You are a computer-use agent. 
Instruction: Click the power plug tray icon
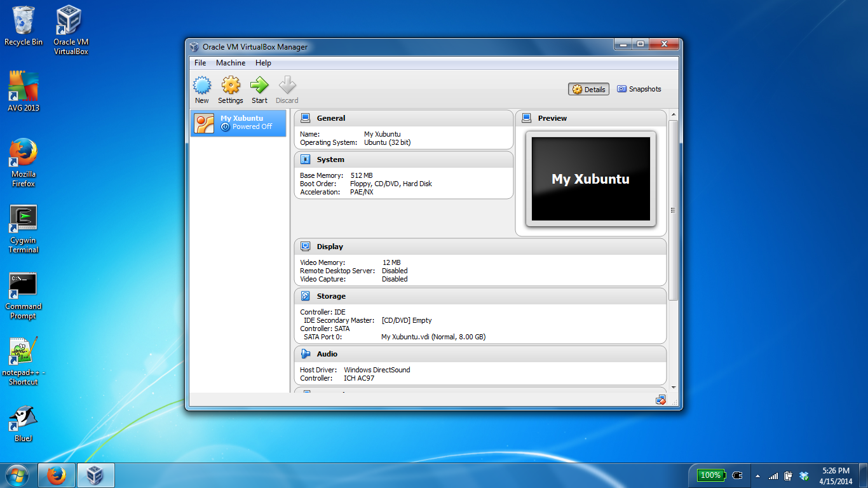737,475
